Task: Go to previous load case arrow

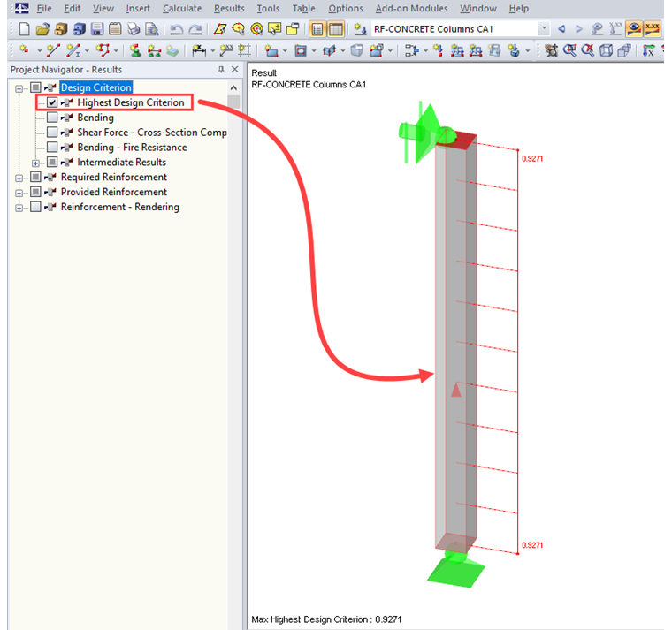Action: (561, 29)
